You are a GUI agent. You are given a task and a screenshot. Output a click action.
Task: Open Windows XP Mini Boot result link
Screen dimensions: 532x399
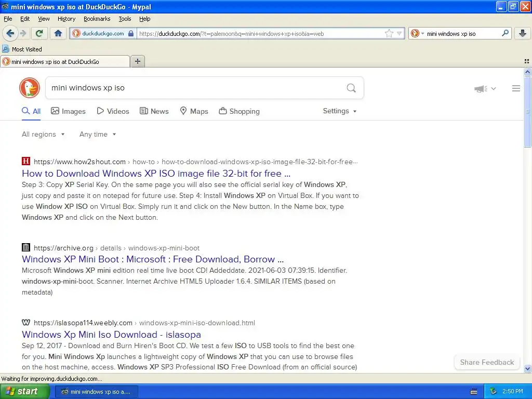(153, 259)
